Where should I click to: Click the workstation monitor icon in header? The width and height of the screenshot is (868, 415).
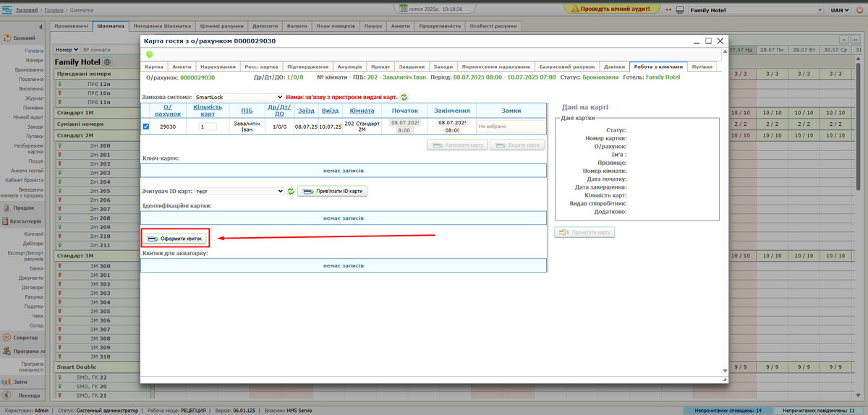[x=679, y=10]
